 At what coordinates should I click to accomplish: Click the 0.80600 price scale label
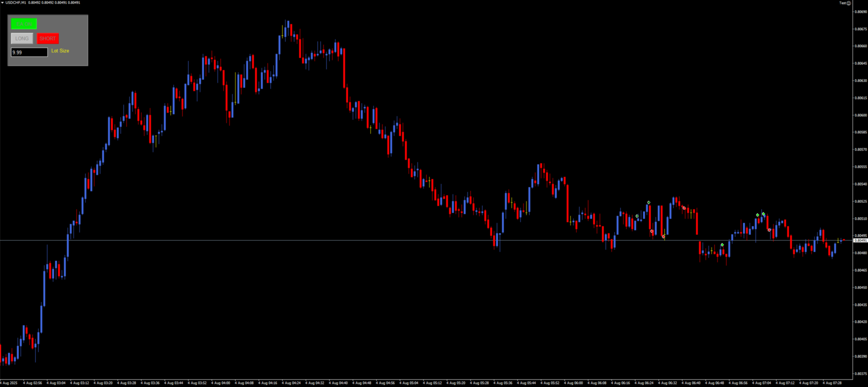pyautogui.click(x=860, y=115)
